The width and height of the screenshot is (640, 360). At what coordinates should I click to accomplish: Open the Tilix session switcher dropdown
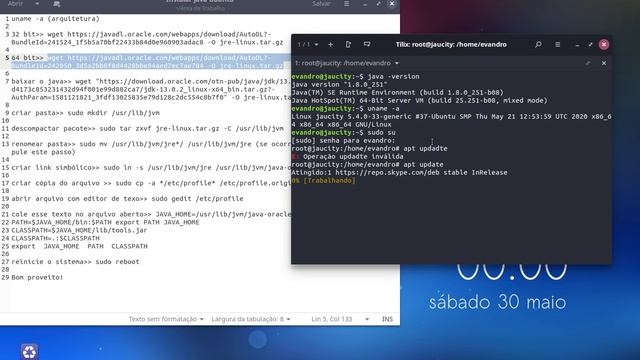308,44
